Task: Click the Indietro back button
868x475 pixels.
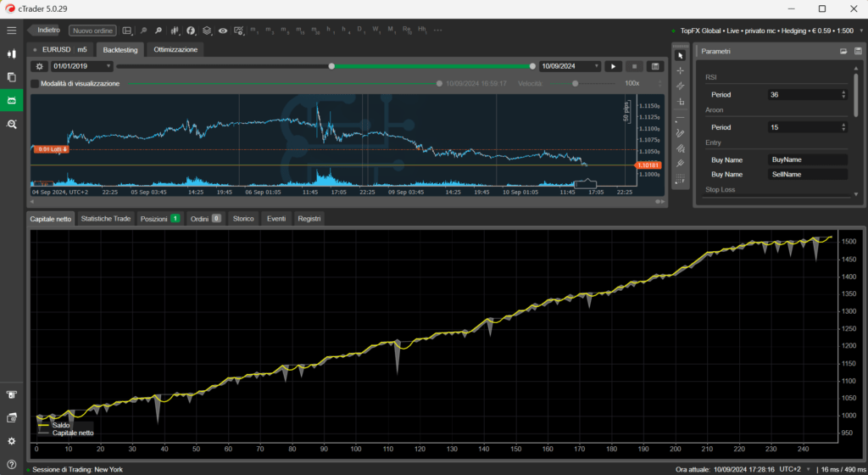Action: [46, 31]
